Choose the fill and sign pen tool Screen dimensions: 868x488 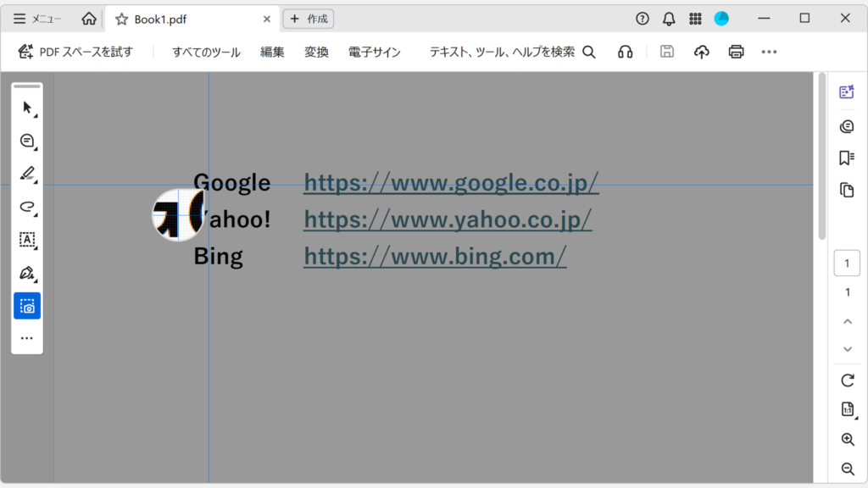27,273
